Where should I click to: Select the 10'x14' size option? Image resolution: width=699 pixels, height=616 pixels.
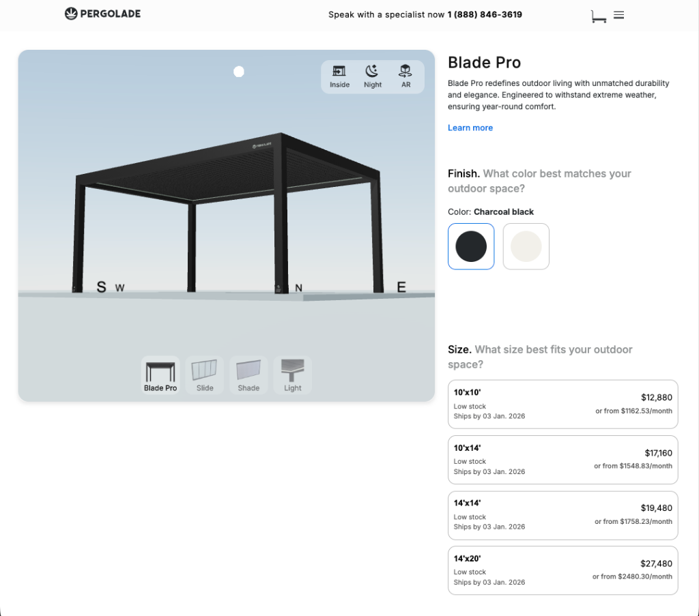(562, 459)
